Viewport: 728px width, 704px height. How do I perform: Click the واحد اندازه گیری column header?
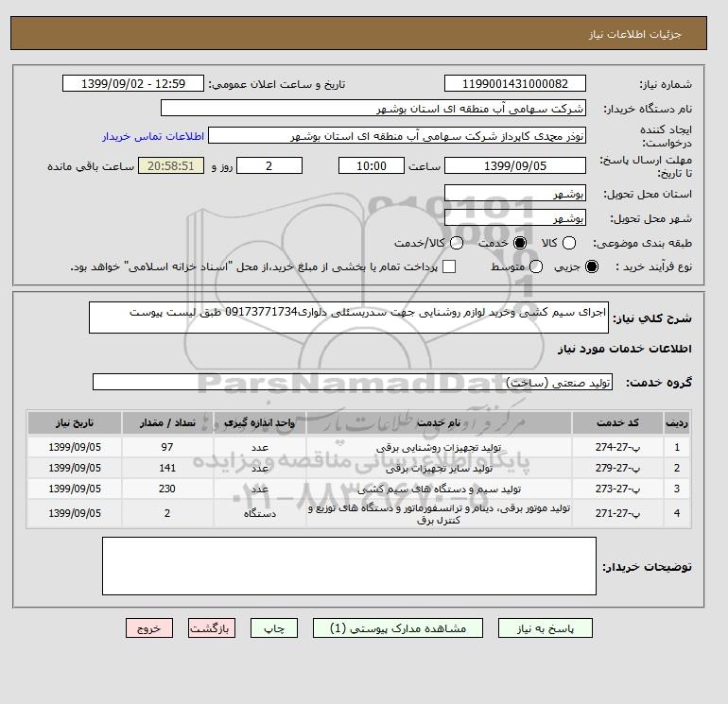click(x=260, y=422)
